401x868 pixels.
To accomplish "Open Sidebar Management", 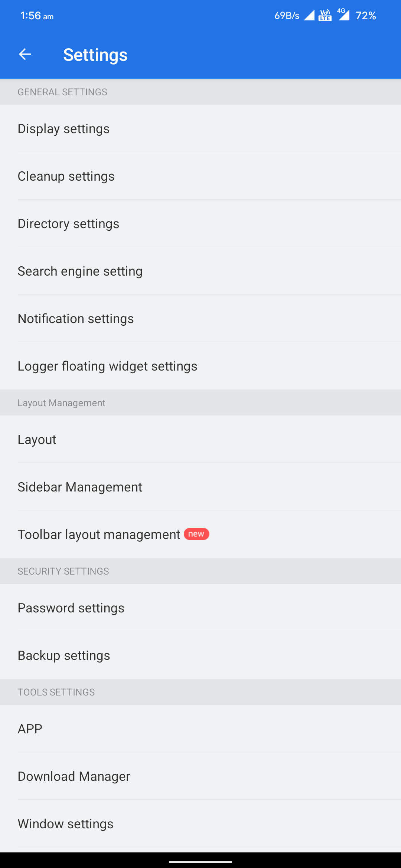I will click(200, 487).
